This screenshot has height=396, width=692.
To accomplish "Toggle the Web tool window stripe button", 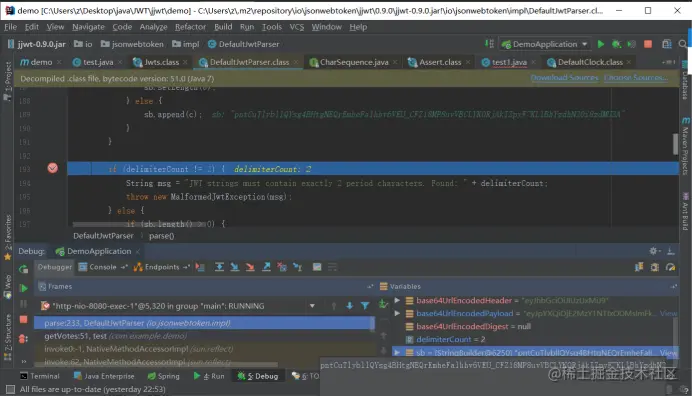I will [8, 286].
